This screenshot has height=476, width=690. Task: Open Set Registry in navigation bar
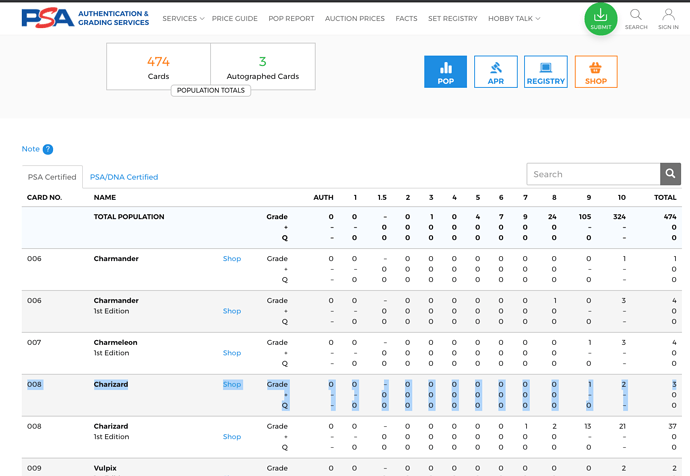(x=452, y=19)
